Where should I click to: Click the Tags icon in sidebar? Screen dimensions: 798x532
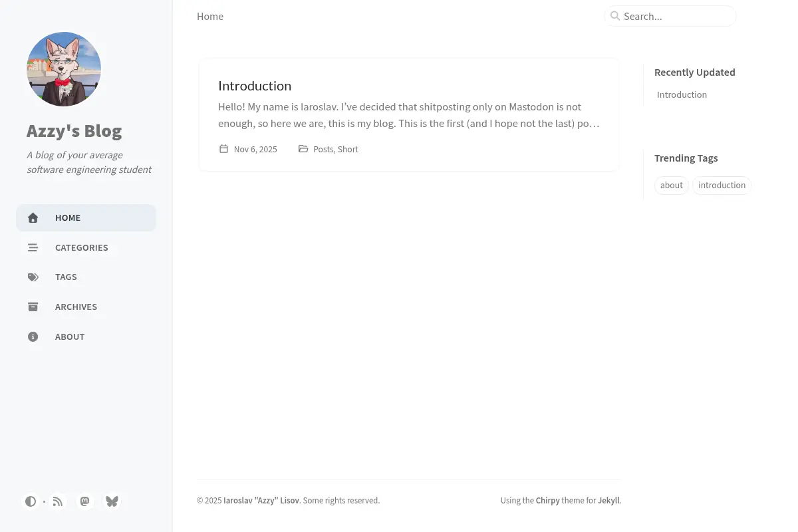33,277
